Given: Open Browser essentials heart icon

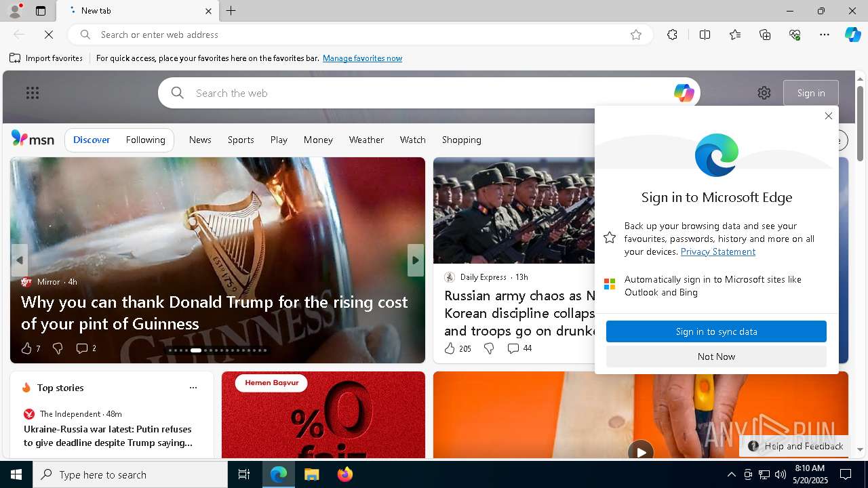Looking at the screenshot, I should tap(795, 35).
